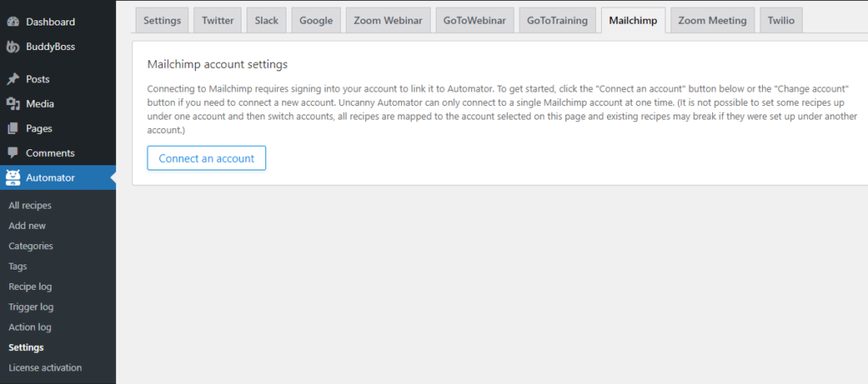The height and width of the screenshot is (384, 868).
Task: Click the Pages document icon
Action: pyautogui.click(x=13, y=128)
